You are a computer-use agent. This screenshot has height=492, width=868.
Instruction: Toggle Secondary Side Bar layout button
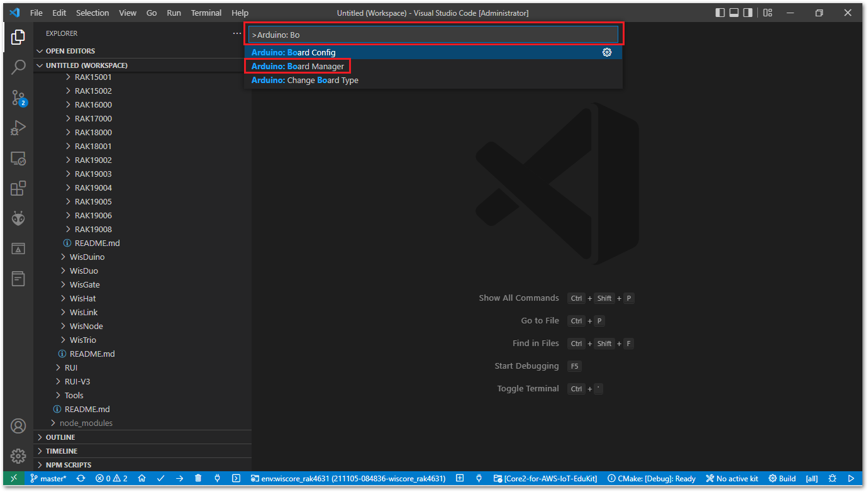[x=748, y=13]
